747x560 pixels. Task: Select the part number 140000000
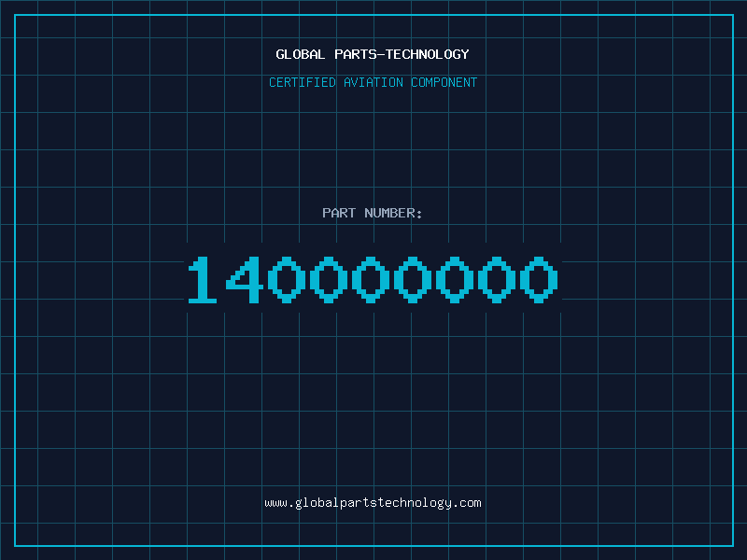click(373, 279)
